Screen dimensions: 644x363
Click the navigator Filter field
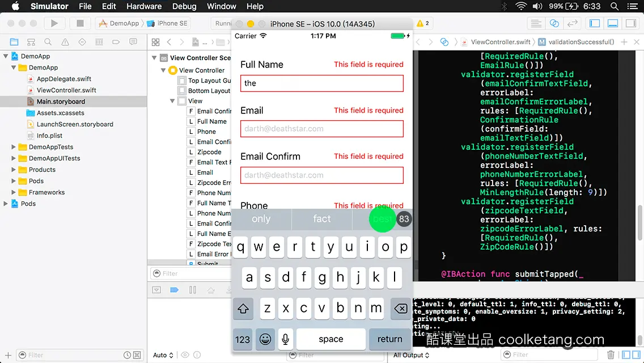point(80,355)
